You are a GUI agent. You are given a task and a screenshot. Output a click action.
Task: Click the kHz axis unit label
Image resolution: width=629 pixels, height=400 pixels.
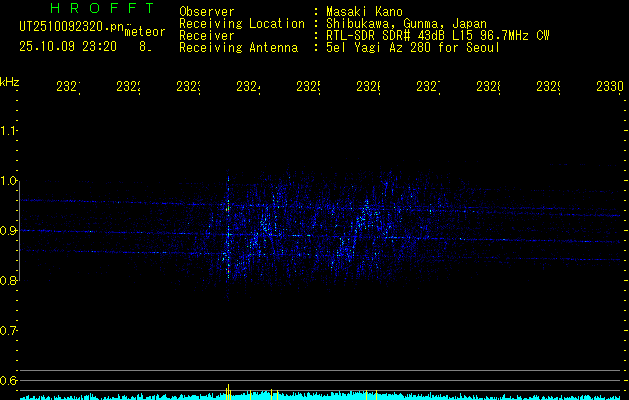(9, 81)
